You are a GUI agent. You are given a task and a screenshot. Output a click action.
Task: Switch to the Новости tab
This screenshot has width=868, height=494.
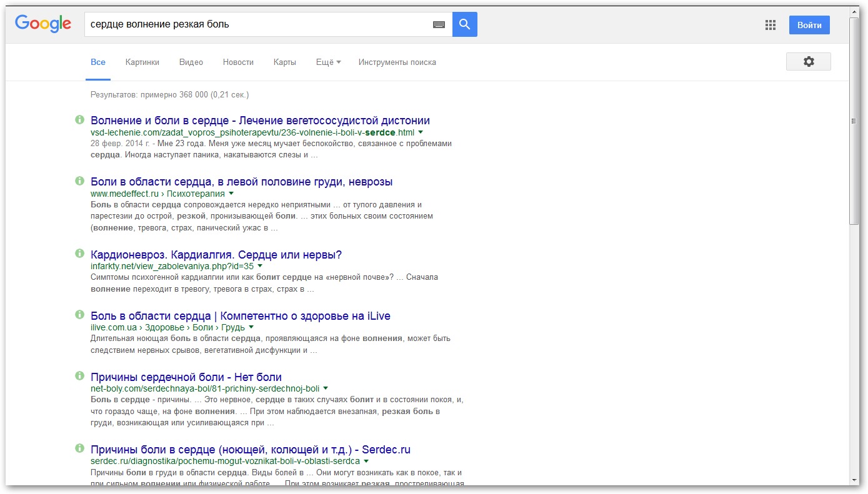tap(238, 62)
